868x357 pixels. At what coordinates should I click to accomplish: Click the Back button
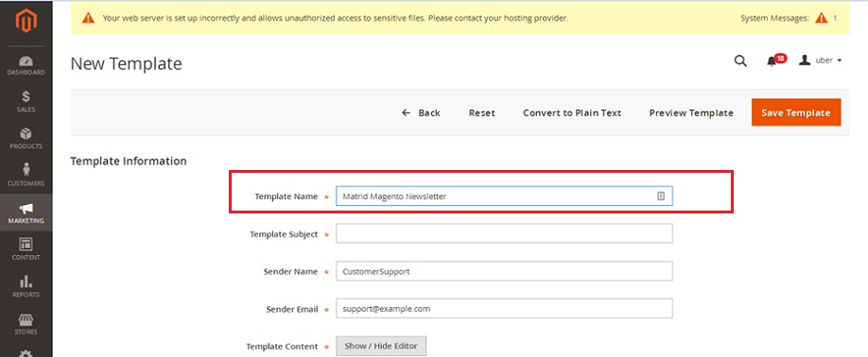tap(421, 112)
